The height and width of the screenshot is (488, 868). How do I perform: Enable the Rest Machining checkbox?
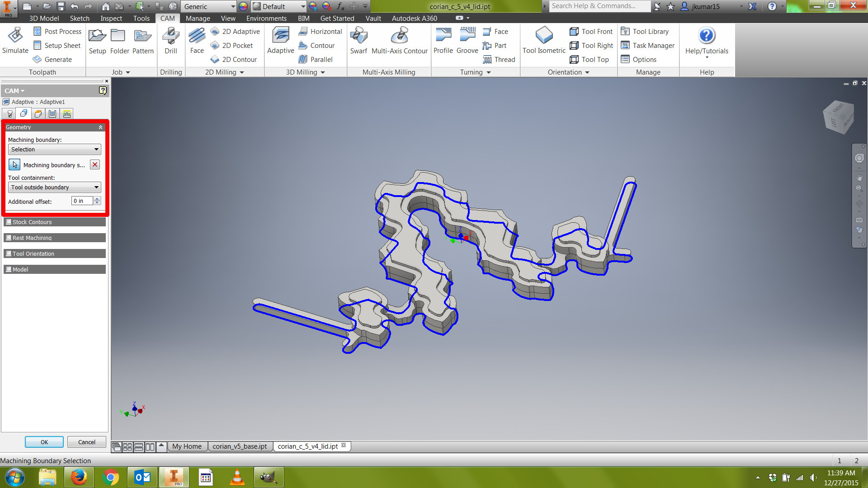(9, 238)
